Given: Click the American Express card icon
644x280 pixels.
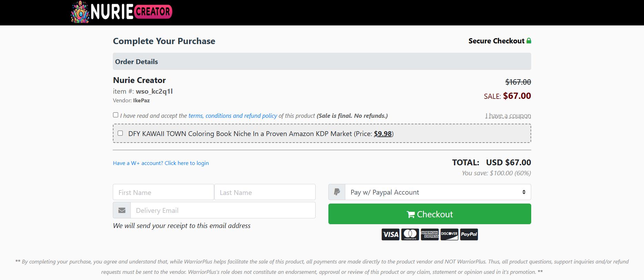Looking at the screenshot, I should coord(430,235).
